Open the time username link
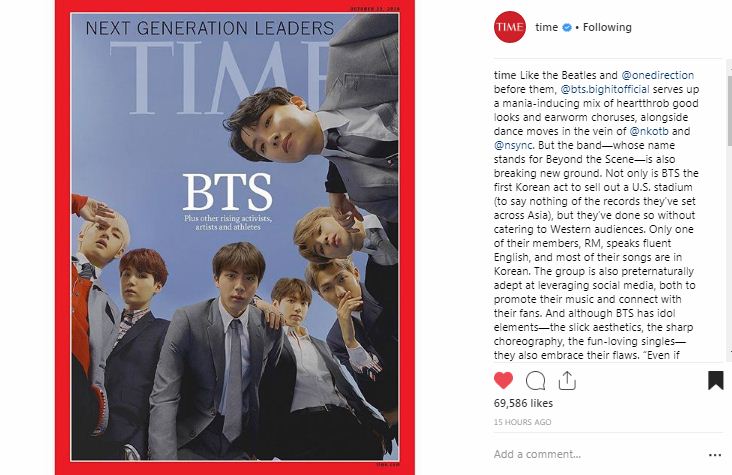 pos(547,27)
